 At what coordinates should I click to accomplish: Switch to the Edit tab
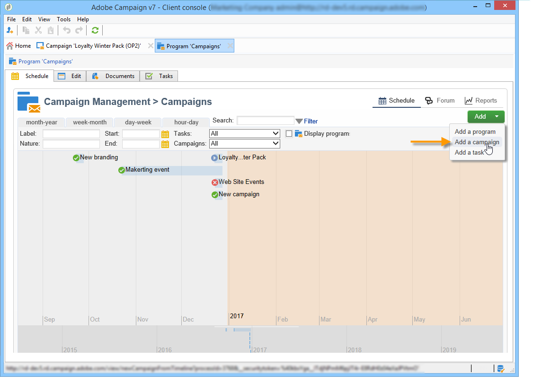(x=70, y=76)
